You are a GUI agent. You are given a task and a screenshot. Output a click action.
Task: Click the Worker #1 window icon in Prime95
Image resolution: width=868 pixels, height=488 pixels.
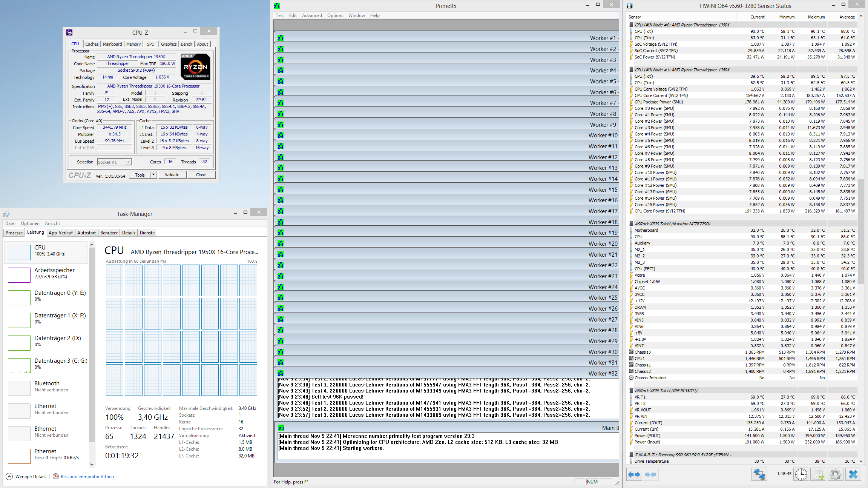[x=281, y=38]
